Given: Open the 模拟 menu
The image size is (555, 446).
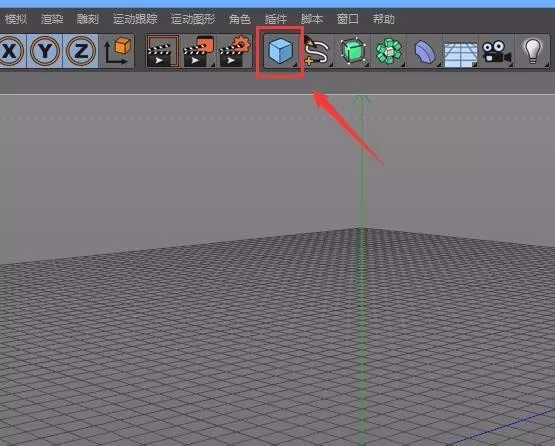Looking at the screenshot, I should pyautogui.click(x=16, y=19).
